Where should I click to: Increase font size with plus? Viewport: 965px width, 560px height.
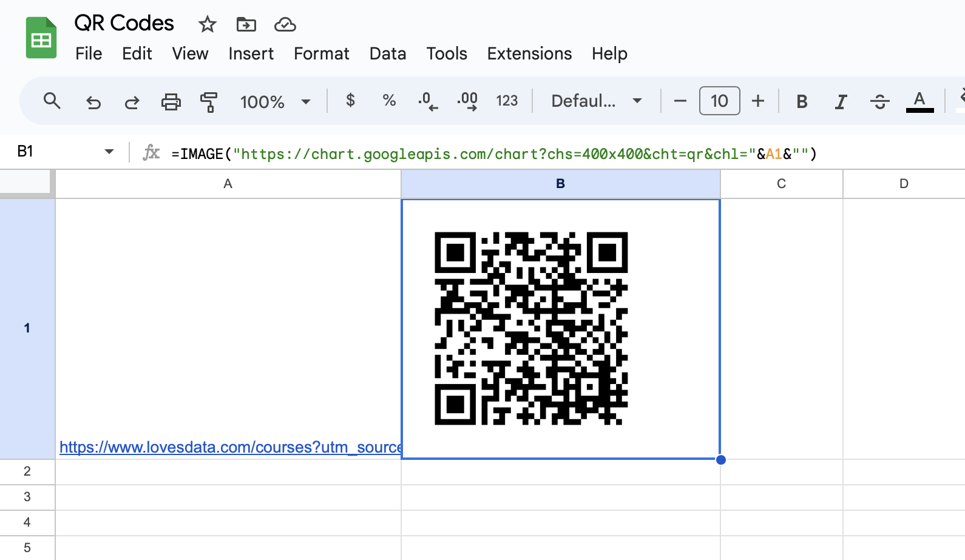[x=758, y=101]
